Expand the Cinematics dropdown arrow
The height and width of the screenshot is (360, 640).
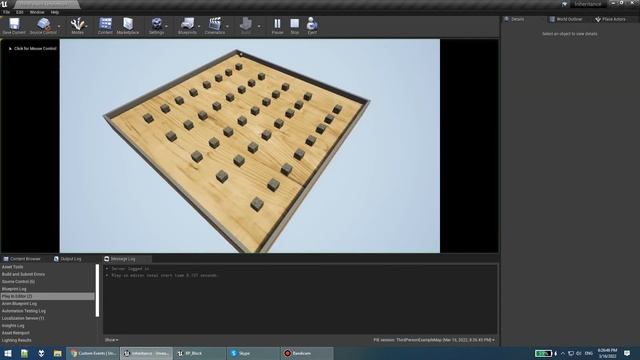227,26
